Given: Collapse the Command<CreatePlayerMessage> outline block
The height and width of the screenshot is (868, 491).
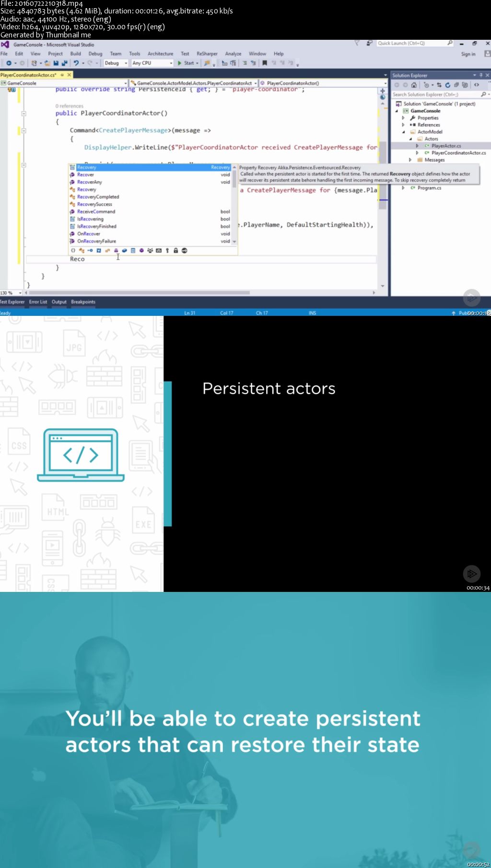Looking at the screenshot, I should pos(23,130).
